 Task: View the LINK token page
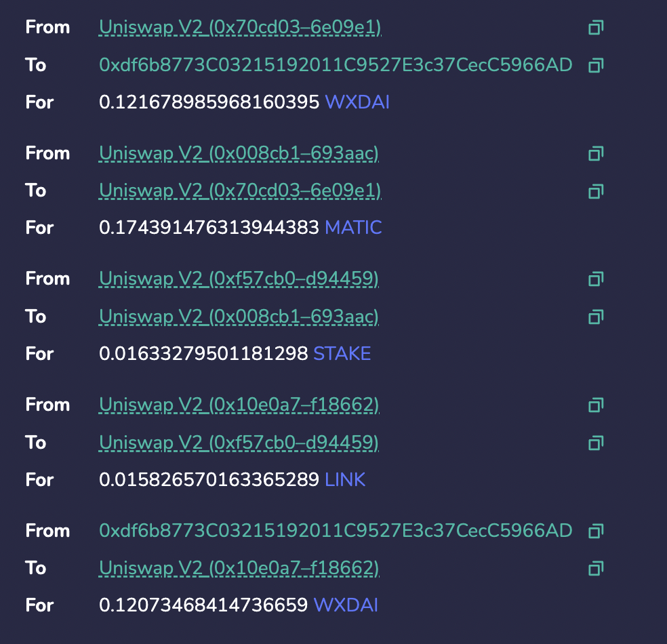(346, 479)
